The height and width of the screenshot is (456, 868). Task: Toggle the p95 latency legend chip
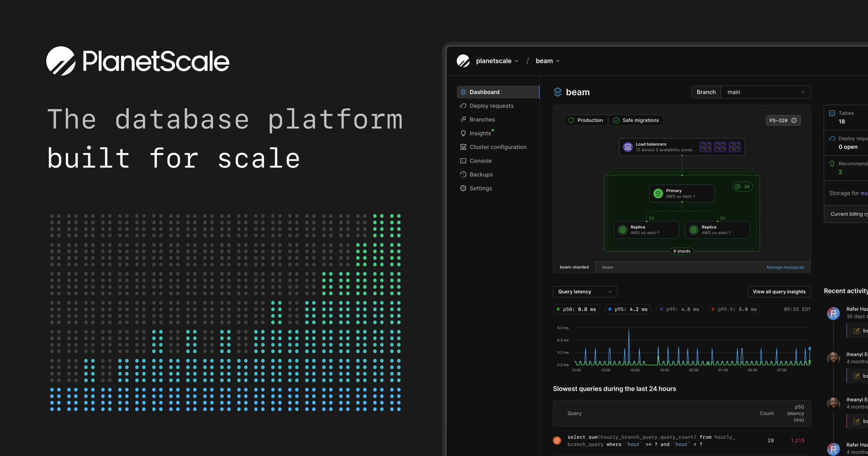[x=628, y=309]
